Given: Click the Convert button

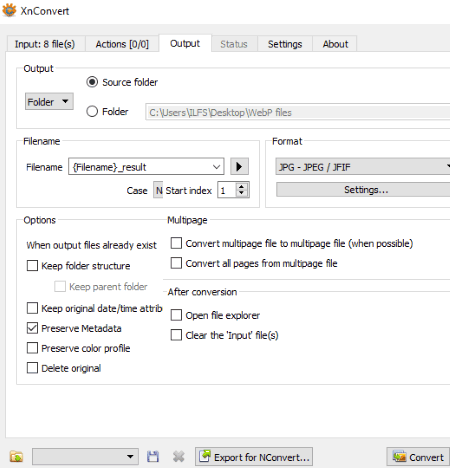Looking at the screenshot, I should click(418, 457).
